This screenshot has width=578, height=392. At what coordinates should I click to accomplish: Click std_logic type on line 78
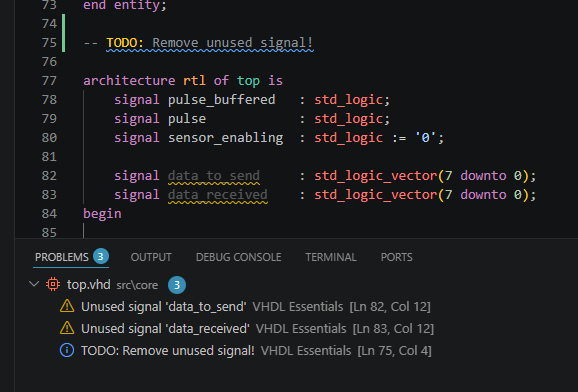click(348, 100)
